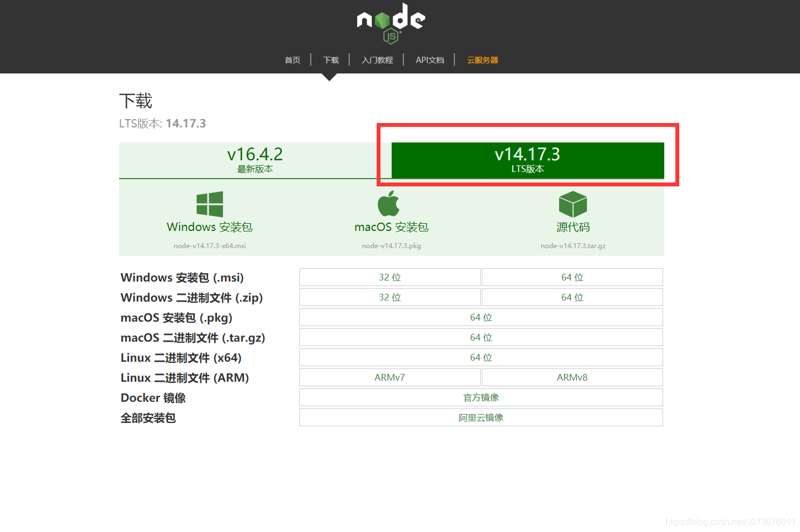Click file name node-v14.17.3.tar.gz
The image size is (800, 532).
(x=573, y=245)
